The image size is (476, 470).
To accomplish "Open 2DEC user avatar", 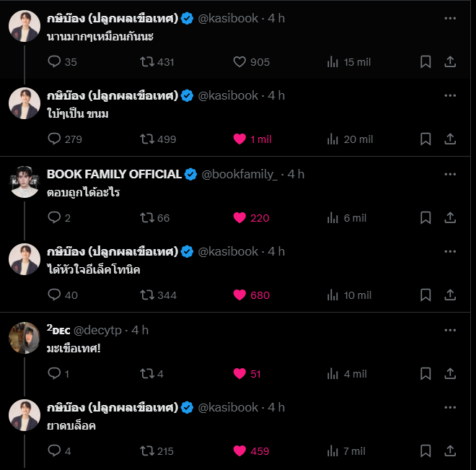I will (25, 338).
